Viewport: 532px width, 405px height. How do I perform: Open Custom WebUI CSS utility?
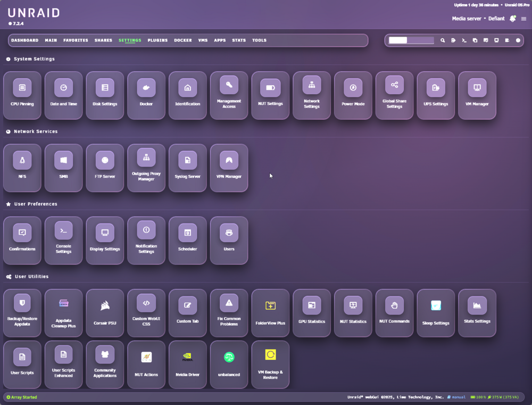(146, 313)
